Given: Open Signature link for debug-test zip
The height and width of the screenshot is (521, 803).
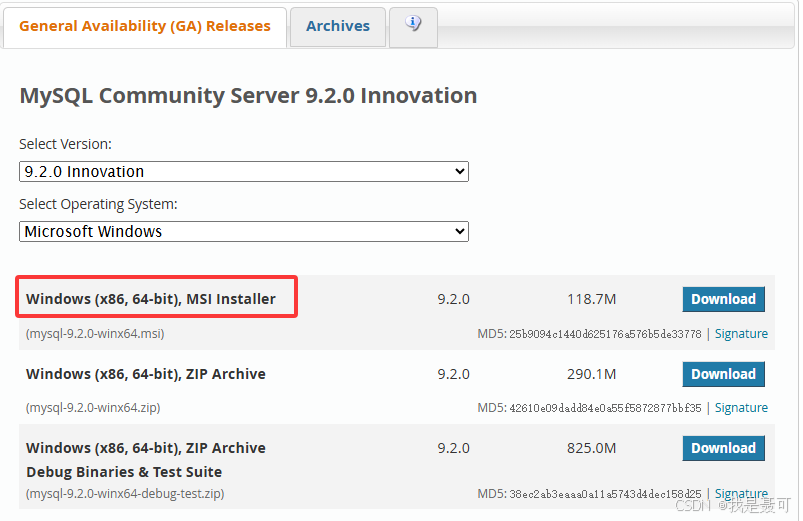Looking at the screenshot, I should pos(741,493).
